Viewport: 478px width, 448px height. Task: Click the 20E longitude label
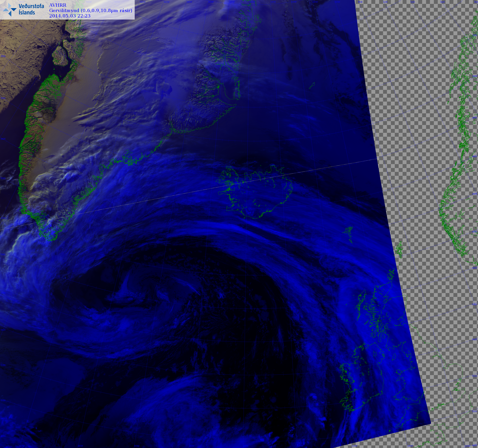pos(442,2)
